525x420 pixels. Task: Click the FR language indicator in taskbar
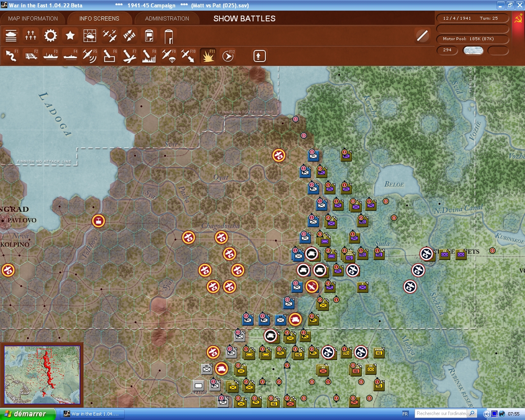(405, 414)
